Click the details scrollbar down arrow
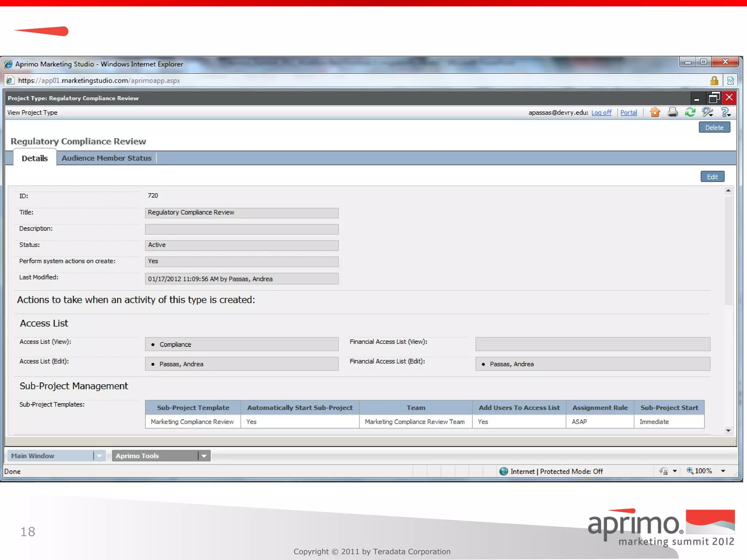The height and width of the screenshot is (560, 747). pos(728,431)
